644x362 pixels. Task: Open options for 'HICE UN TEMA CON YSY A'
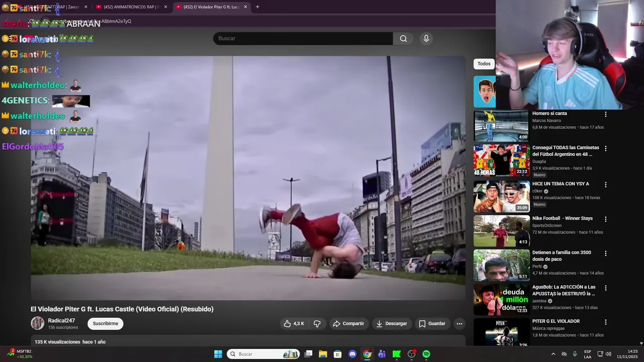(x=606, y=185)
